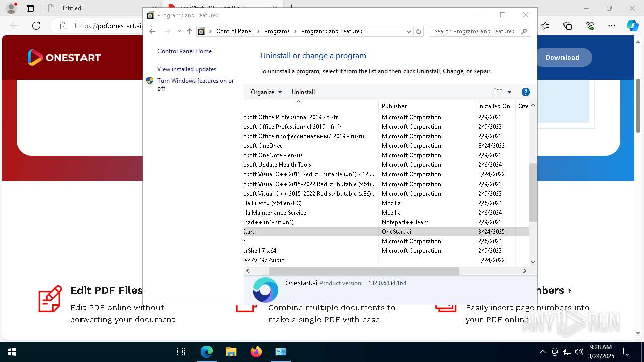Sort by the Publisher column header
This screenshot has height=362, width=644.
[427, 106]
